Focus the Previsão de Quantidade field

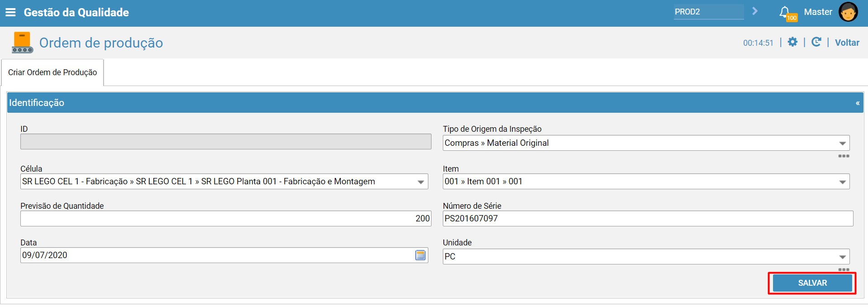pos(226,219)
